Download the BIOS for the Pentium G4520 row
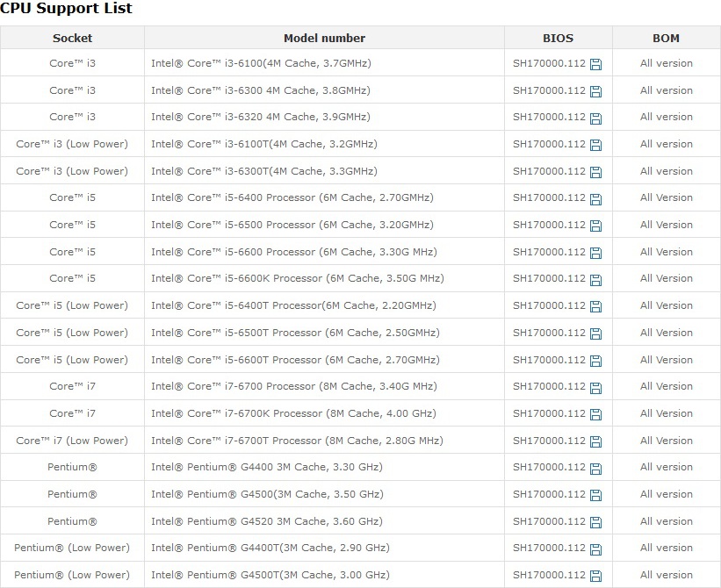Image resolution: width=721 pixels, height=588 pixels. [x=595, y=522]
